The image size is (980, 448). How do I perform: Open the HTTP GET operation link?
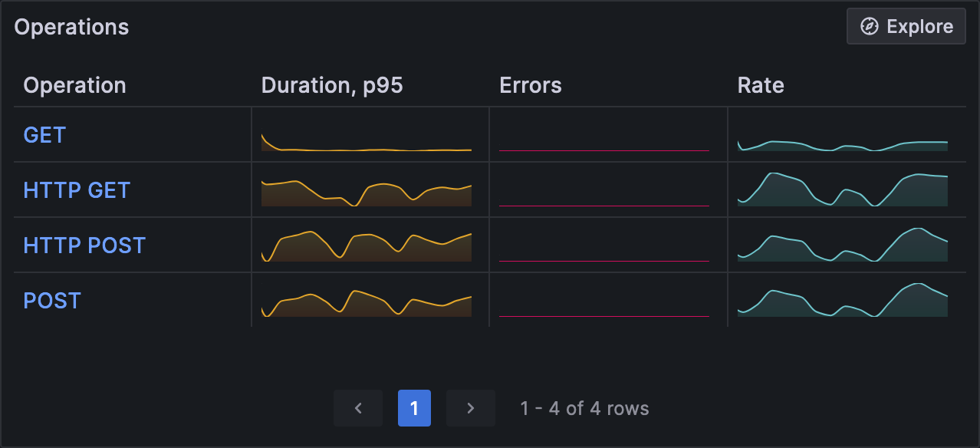pyautogui.click(x=77, y=190)
